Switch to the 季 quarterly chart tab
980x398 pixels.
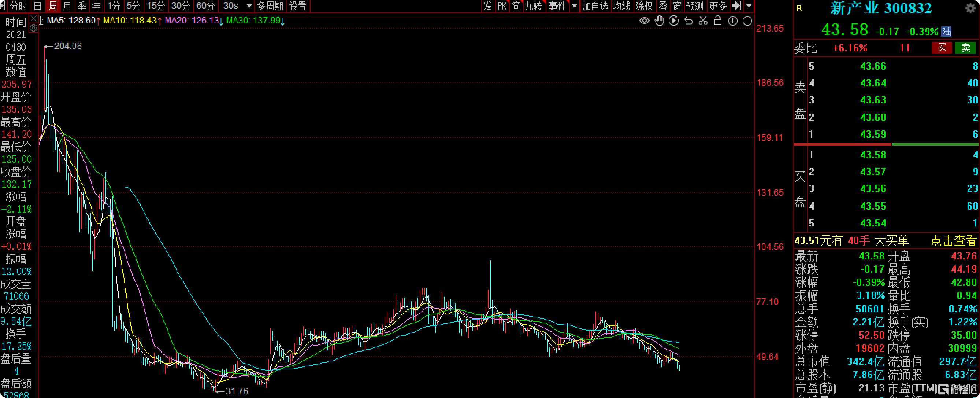click(x=81, y=6)
